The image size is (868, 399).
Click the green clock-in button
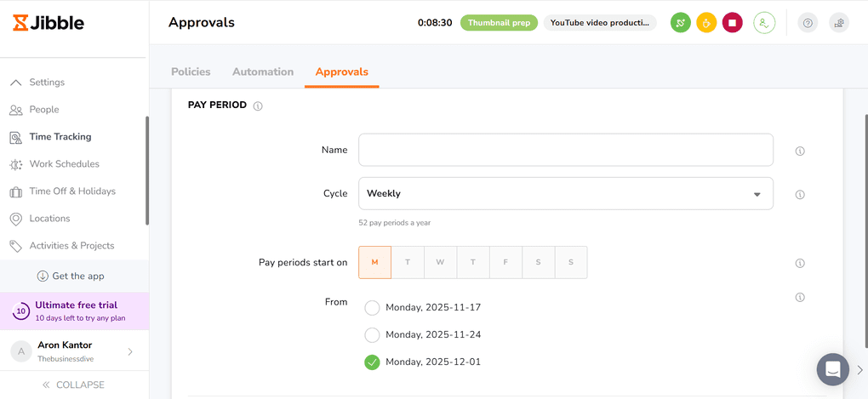[x=680, y=23]
